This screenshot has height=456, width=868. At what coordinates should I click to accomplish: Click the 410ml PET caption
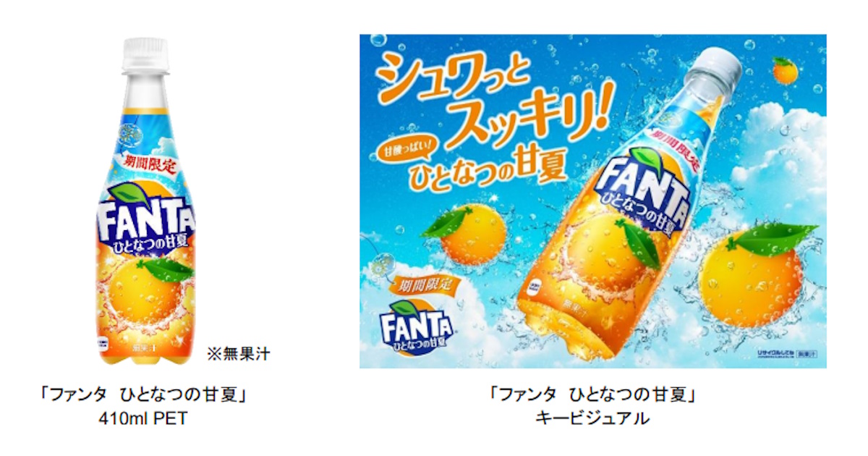148,419
